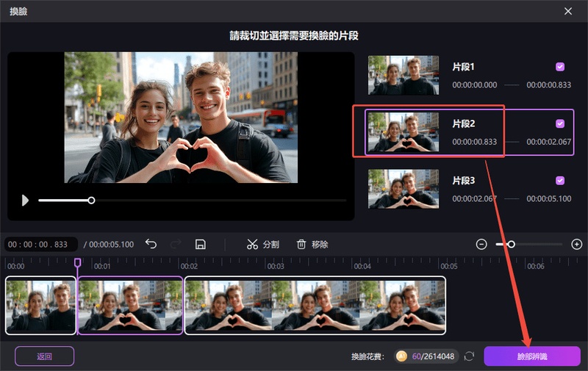Viewport: 588px width, 371px height.
Task: Click the 臉部辨識 button
Action: (x=532, y=356)
